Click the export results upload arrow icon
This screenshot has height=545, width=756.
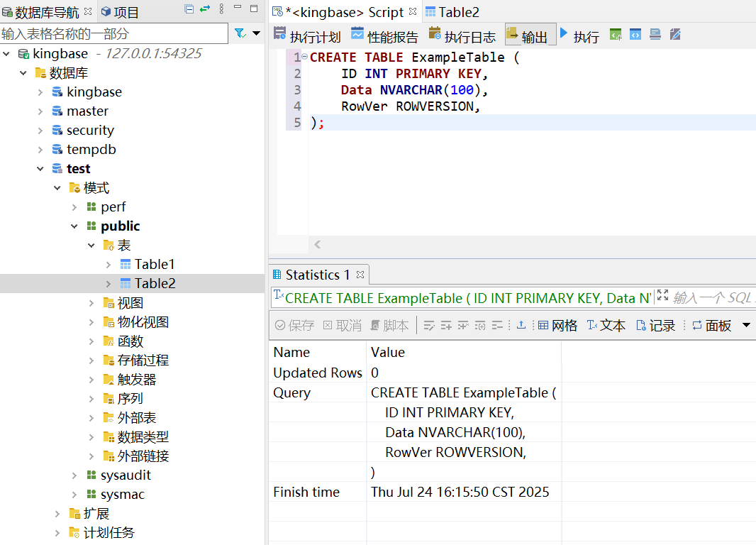click(521, 325)
